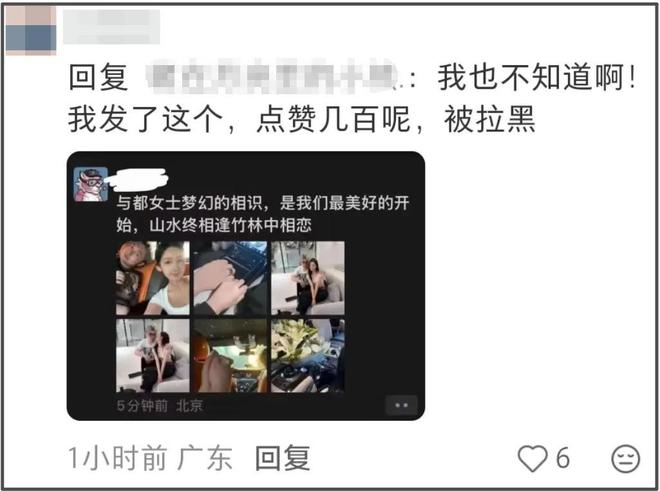Click the whited-out name in embedded post
The width and height of the screenshot is (660, 491).
point(136,179)
